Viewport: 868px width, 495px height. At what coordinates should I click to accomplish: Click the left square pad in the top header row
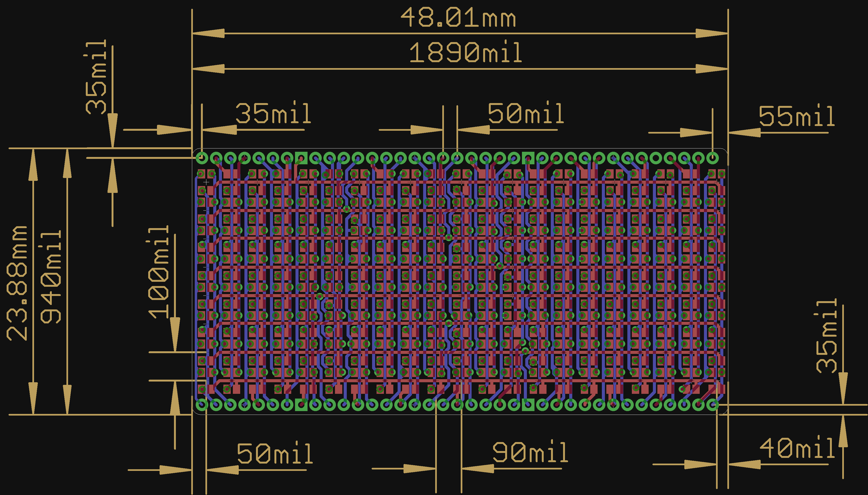(x=301, y=158)
